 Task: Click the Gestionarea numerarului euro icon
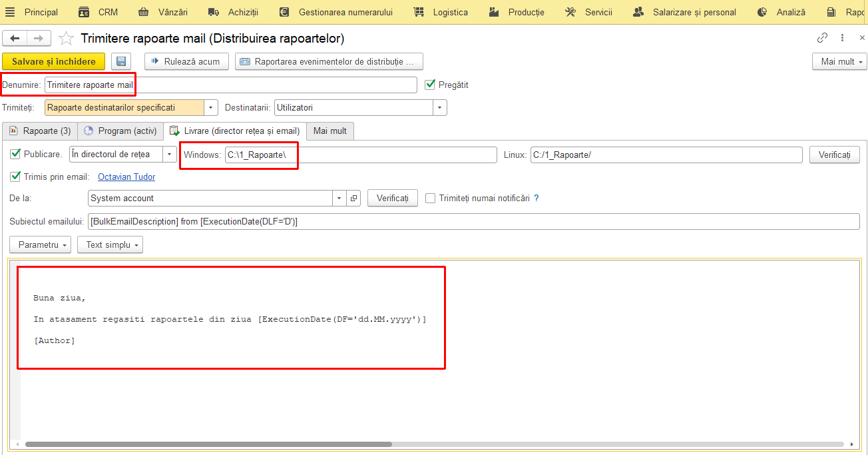coord(284,12)
